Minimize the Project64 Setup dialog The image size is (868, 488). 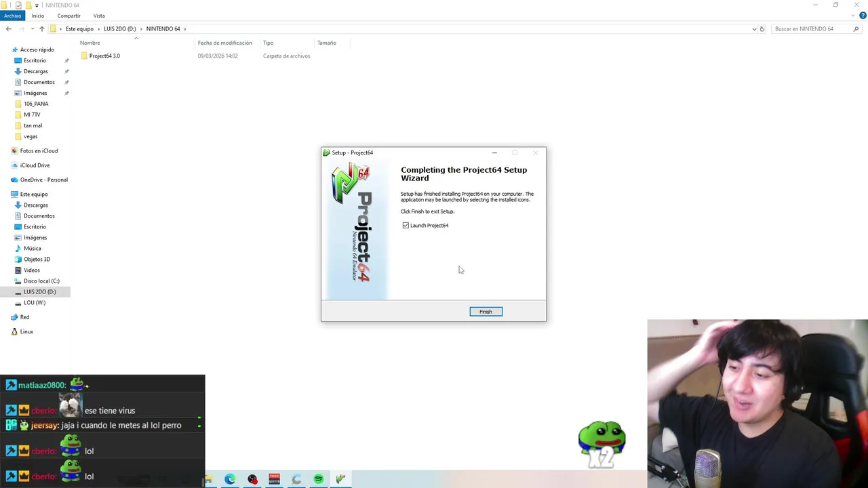pyautogui.click(x=494, y=153)
